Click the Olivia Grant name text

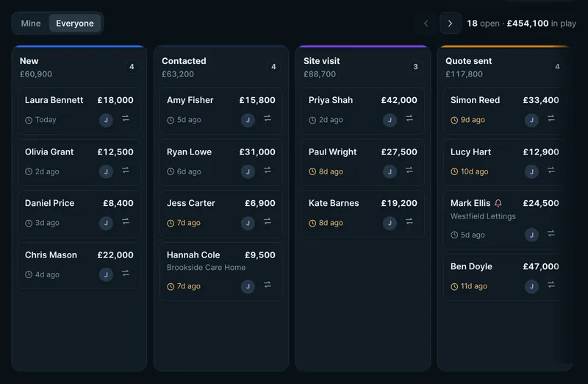pyautogui.click(x=49, y=152)
